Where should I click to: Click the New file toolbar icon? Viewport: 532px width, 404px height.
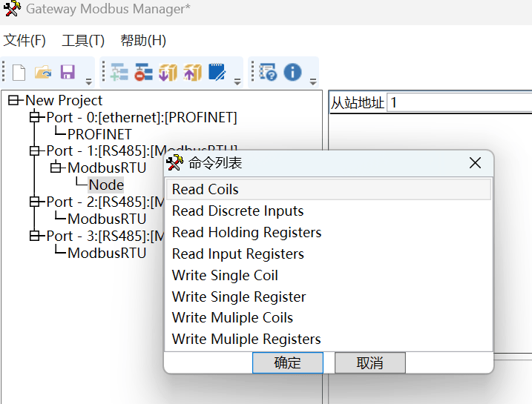click(19, 72)
